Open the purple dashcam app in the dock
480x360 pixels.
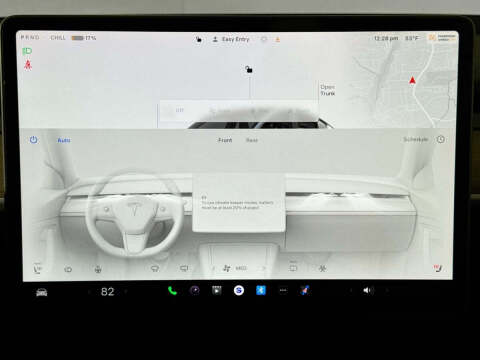pos(195,291)
